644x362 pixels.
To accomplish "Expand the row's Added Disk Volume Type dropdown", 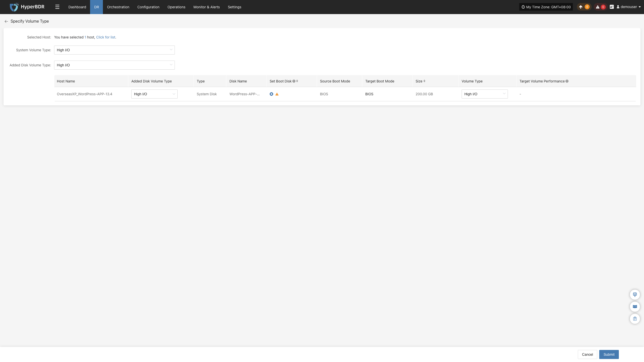I will (154, 94).
